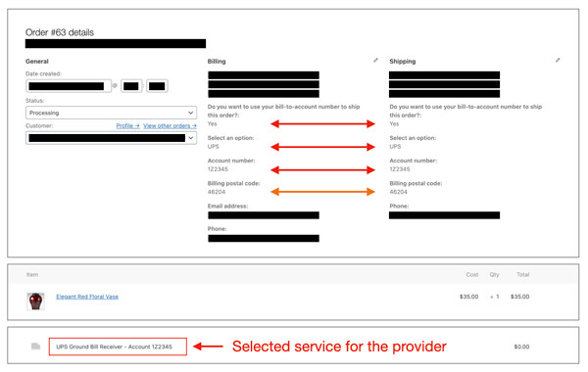Edit shipping details with pencil icon

click(x=558, y=60)
